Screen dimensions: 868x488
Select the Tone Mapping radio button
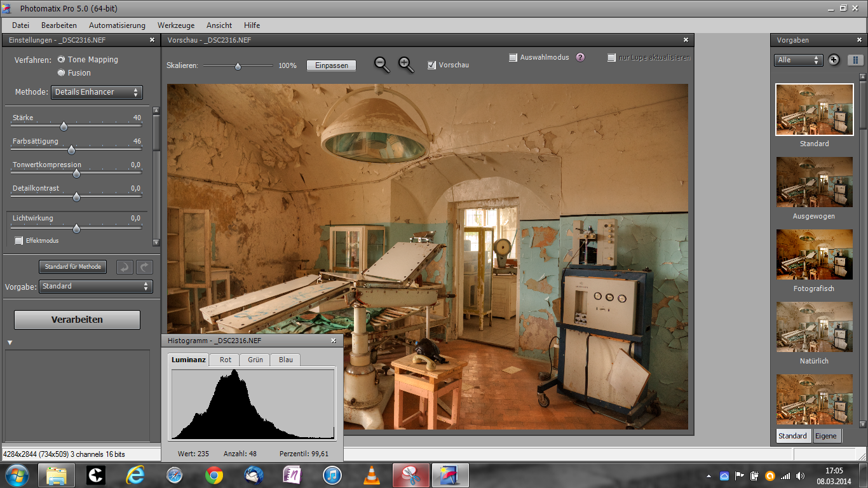pos(61,59)
